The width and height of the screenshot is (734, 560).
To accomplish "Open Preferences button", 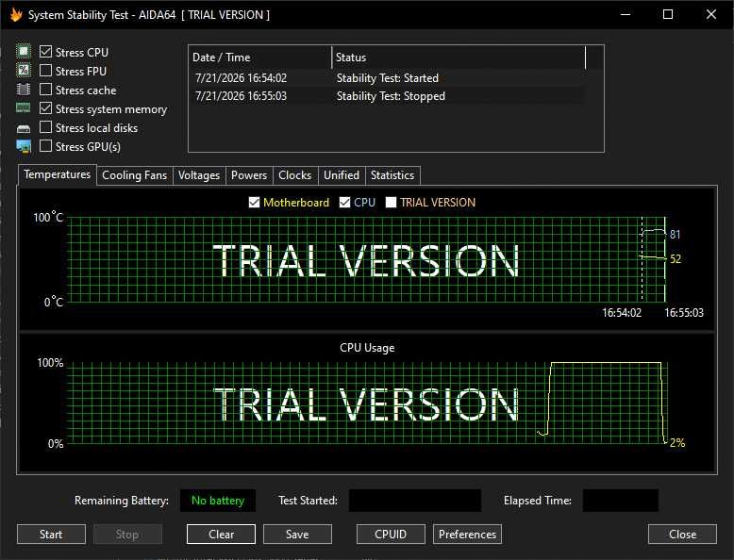I will 467,535.
